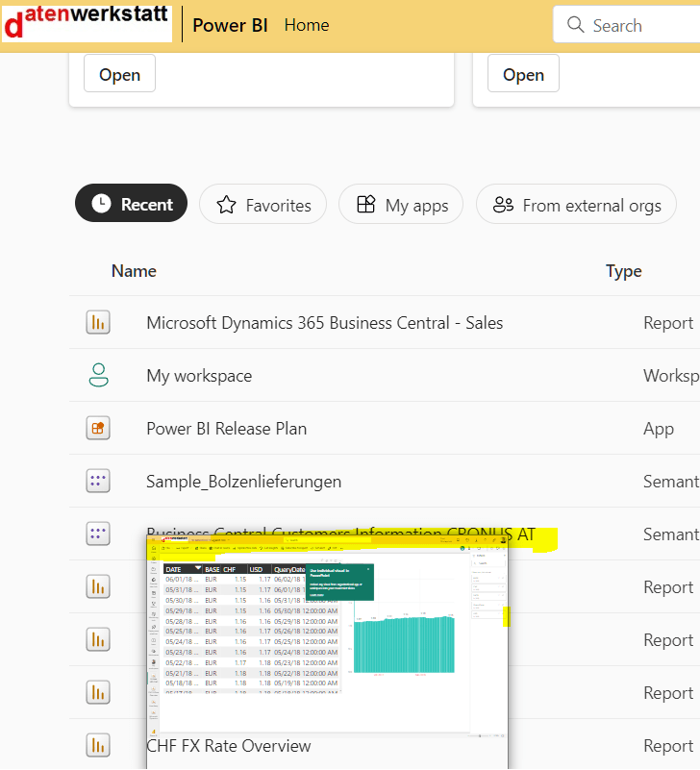700x770 pixels.
Task: Click the Business Central Customers semantic model icon
Action: [98, 534]
